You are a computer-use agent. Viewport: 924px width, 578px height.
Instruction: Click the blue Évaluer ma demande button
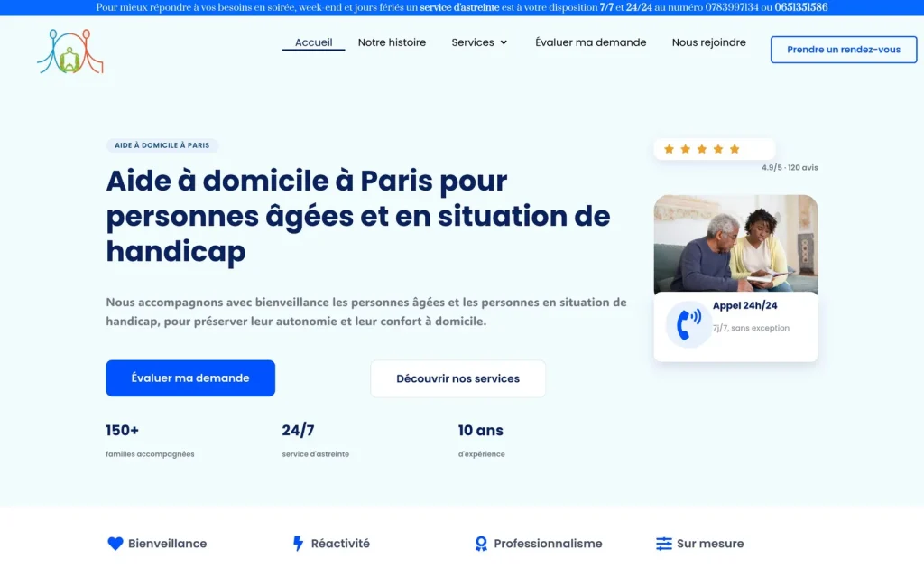pos(190,378)
